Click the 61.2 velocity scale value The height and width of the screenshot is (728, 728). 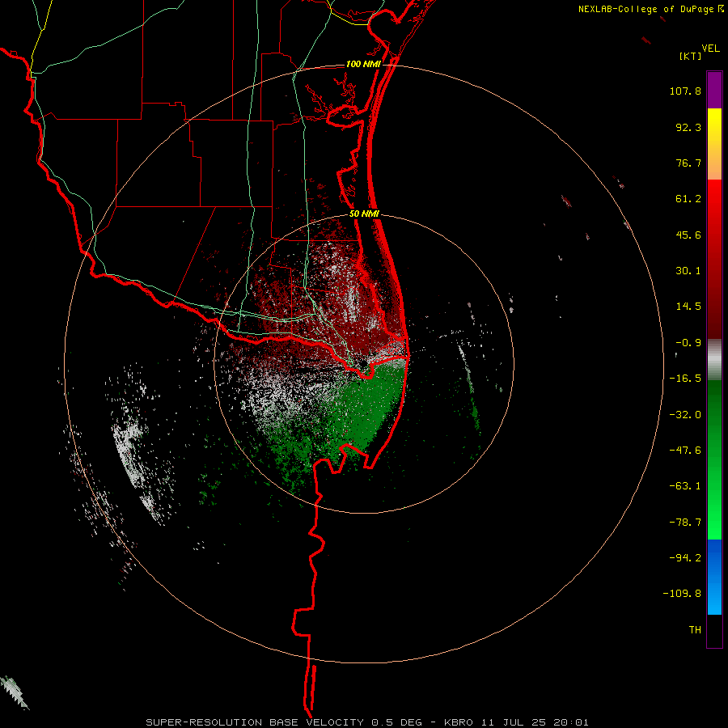[688, 199]
